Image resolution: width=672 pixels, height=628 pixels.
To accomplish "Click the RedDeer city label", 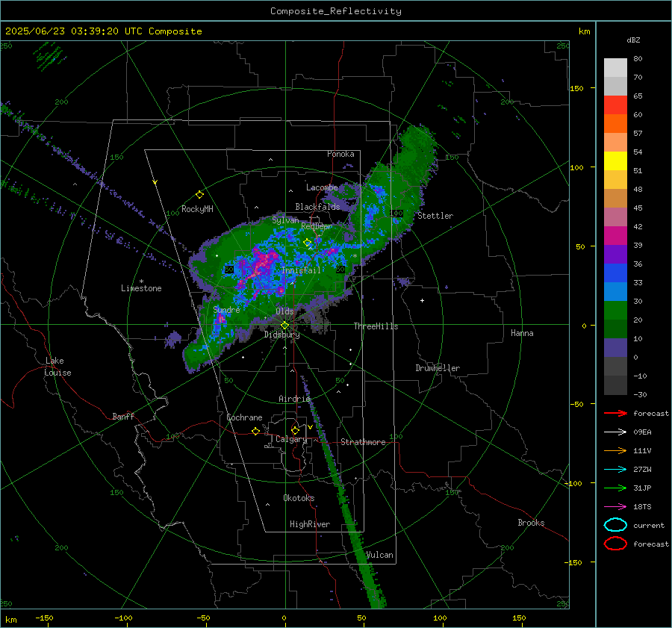I will [x=317, y=226].
